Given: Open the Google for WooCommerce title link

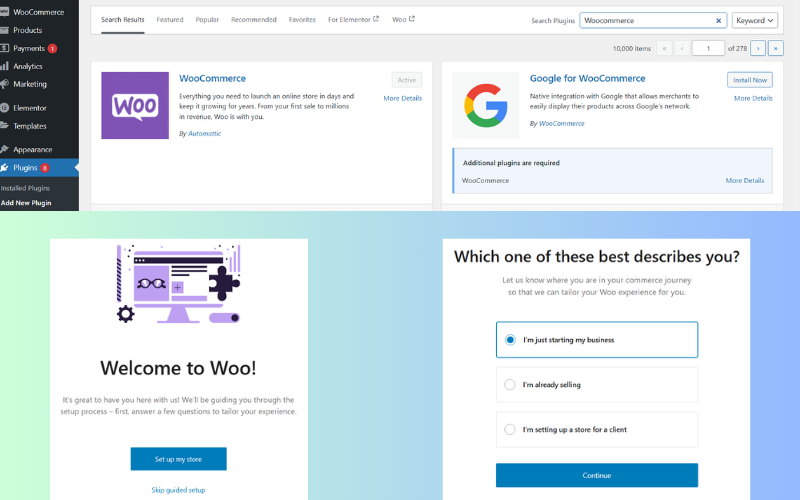Looking at the screenshot, I should pos(587,79).
